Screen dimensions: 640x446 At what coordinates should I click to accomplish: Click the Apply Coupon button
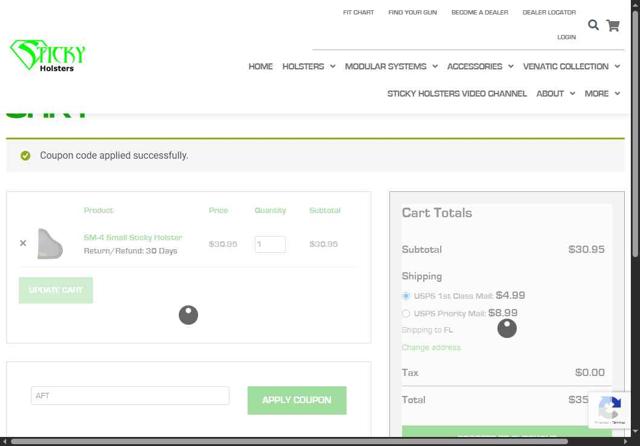[297, 400]
